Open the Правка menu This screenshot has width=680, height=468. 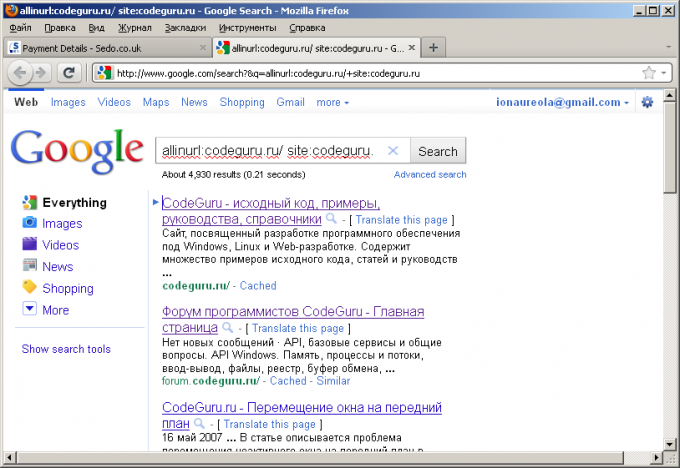[x=60, y=28]
